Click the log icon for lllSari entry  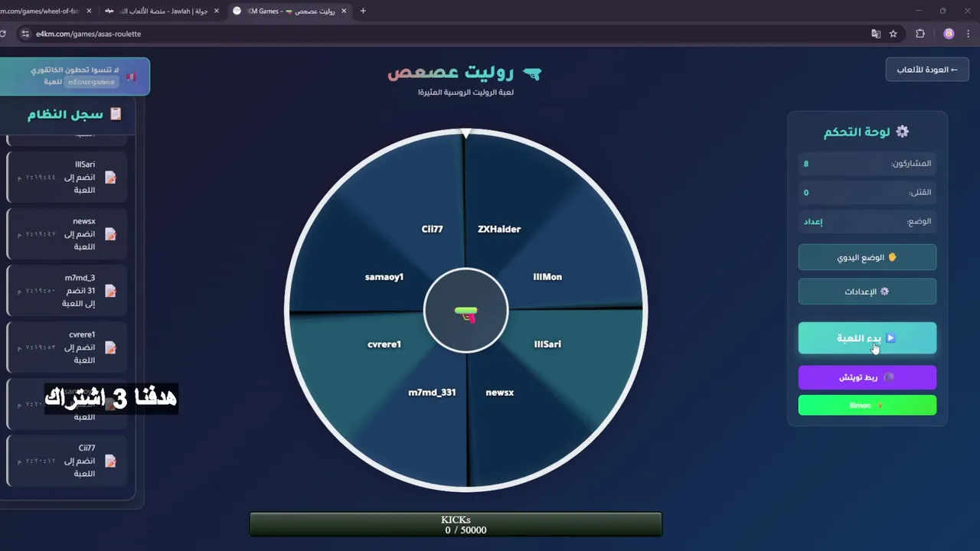pos(110,178)
